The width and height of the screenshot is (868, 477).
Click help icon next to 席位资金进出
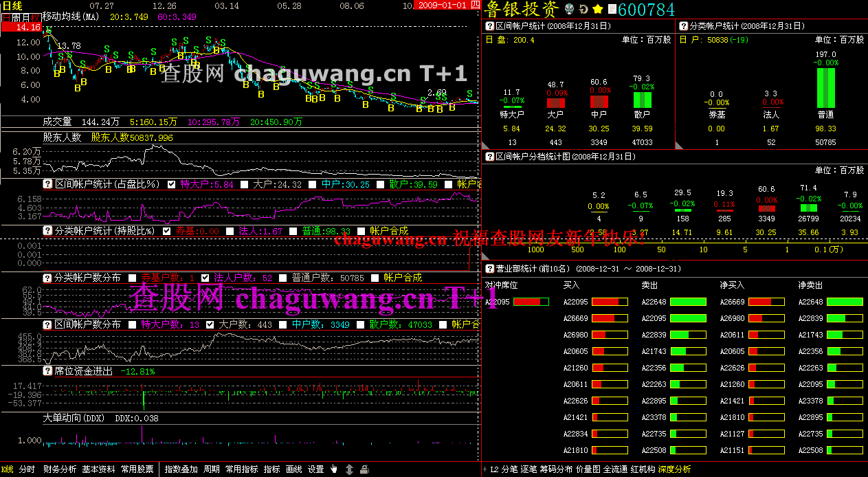(x=48, y=371)
